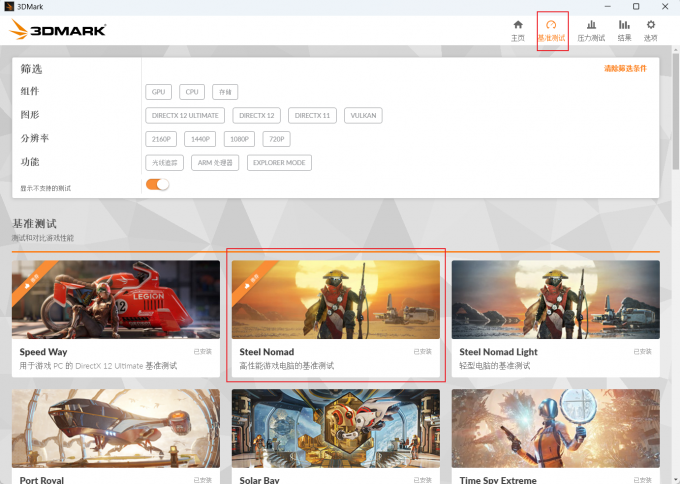Click the vertical scrollbar thumb

tap(676, 111)
